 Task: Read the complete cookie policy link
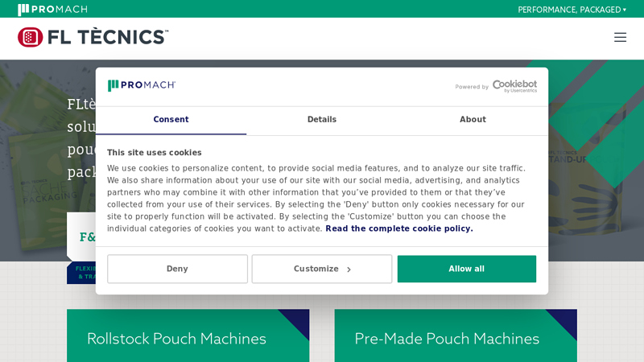coord(399,228)
